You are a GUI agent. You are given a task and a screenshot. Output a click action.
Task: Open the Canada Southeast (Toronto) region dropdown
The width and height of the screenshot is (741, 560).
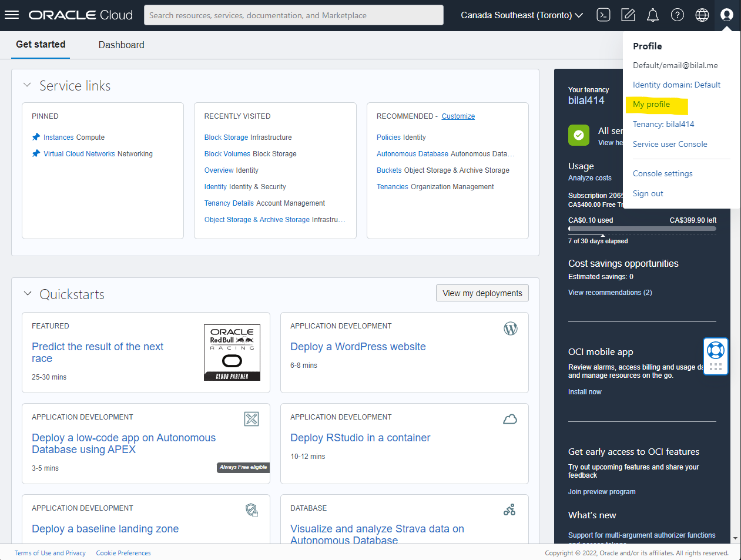(x=522, y=15)
